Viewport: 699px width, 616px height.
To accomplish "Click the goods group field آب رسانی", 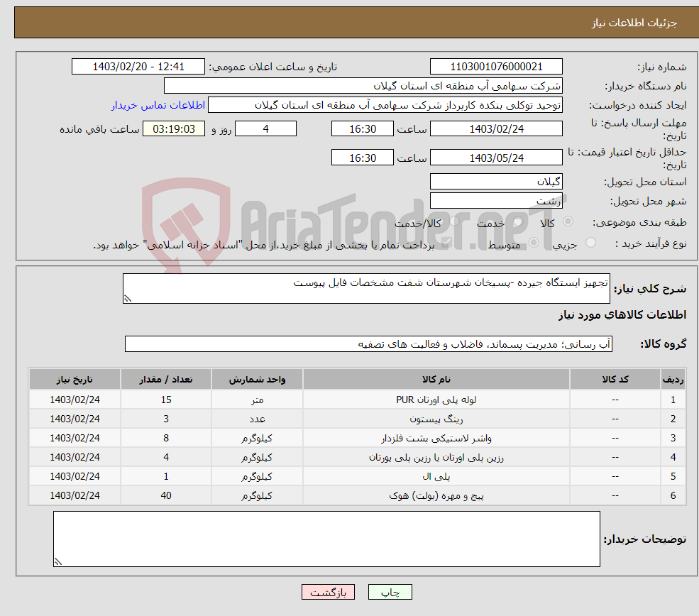I will (x=369, y=344).
